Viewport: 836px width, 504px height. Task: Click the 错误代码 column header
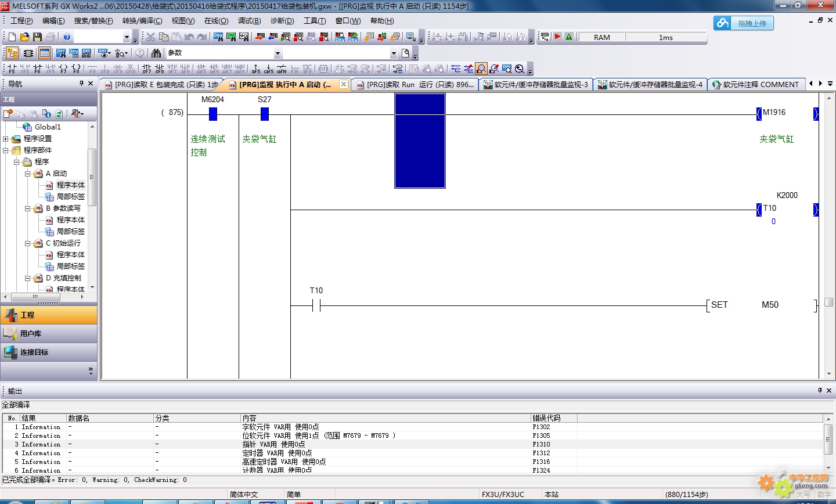coord(554,418)
